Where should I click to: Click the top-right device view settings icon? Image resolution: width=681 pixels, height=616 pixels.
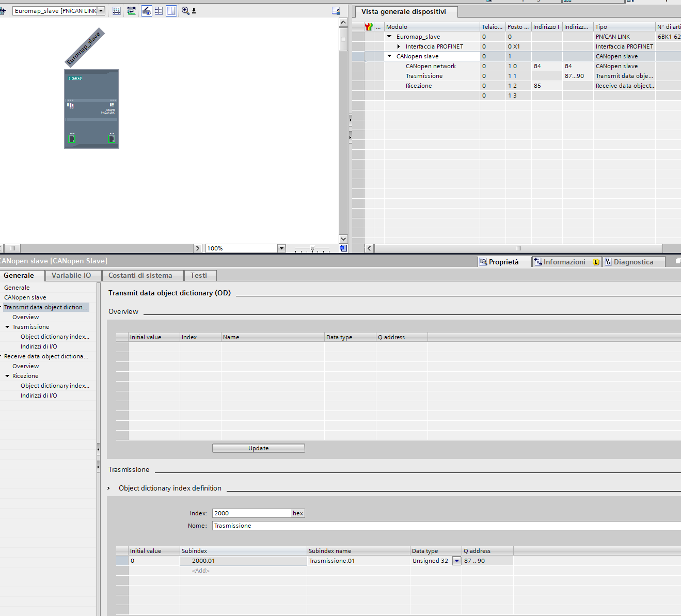(x=336, y=11)
